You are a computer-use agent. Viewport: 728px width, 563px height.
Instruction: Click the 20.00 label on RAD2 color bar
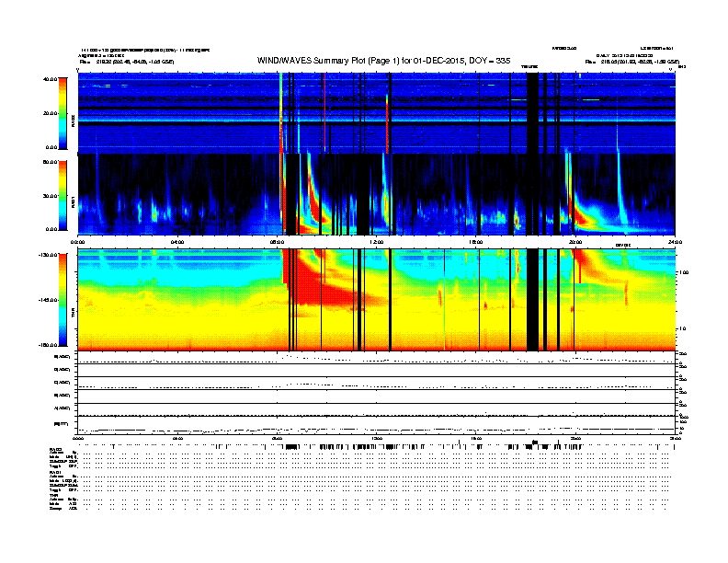click(x=50, y=113)
